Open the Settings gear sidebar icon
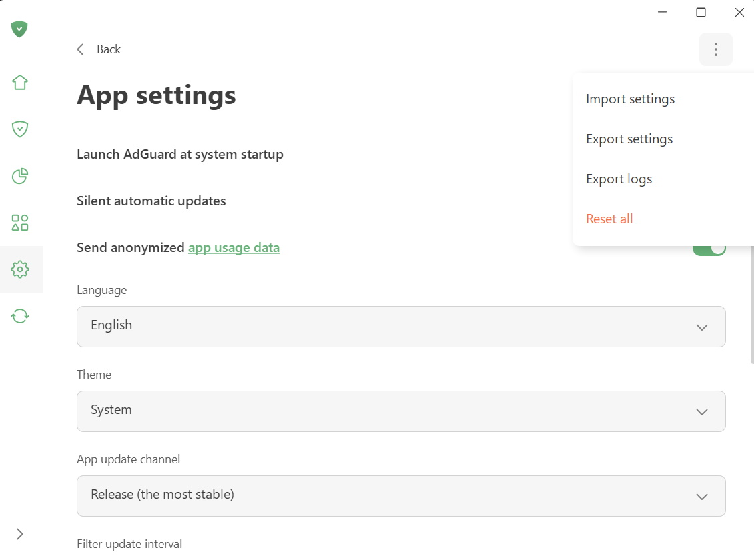The height and width of the screenshot is (560, 754). 20,269
